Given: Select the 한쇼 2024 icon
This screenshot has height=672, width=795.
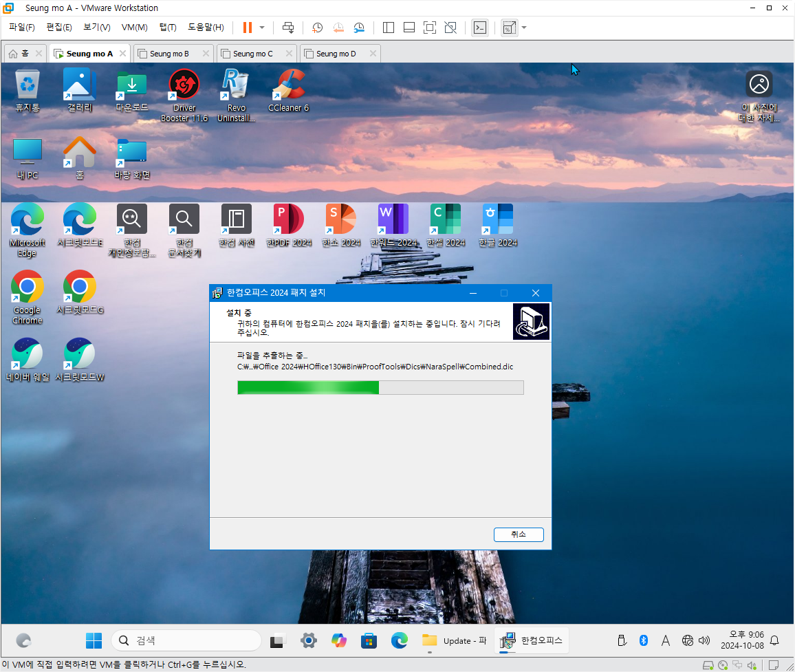Looking at the screenshot, I should pyautogui.click(x=340, y=226).
